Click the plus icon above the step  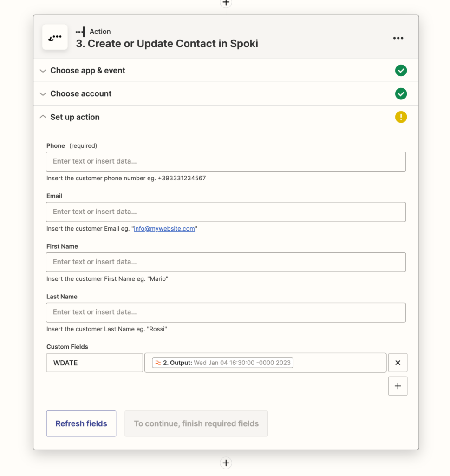[226, 3]
